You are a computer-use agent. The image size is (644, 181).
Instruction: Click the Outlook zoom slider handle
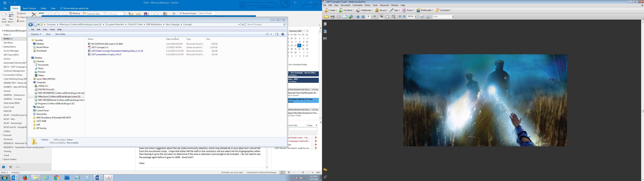303,172
